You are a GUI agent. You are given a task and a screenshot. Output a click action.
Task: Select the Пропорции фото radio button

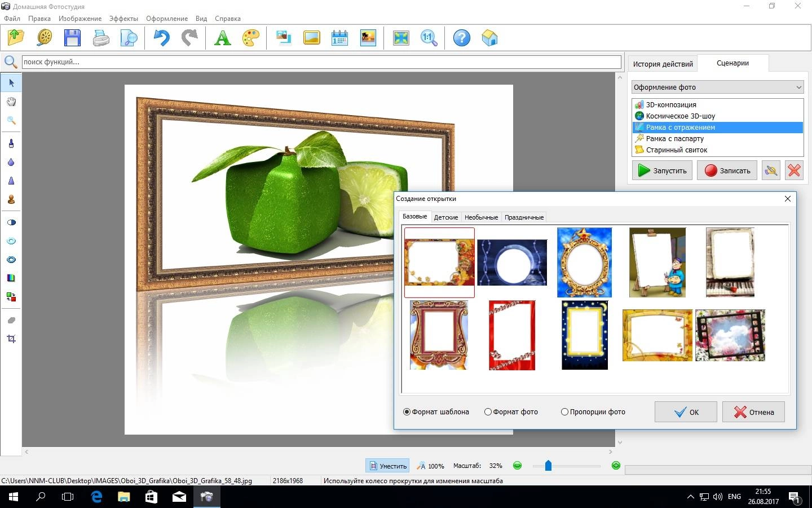pos(564,412)
